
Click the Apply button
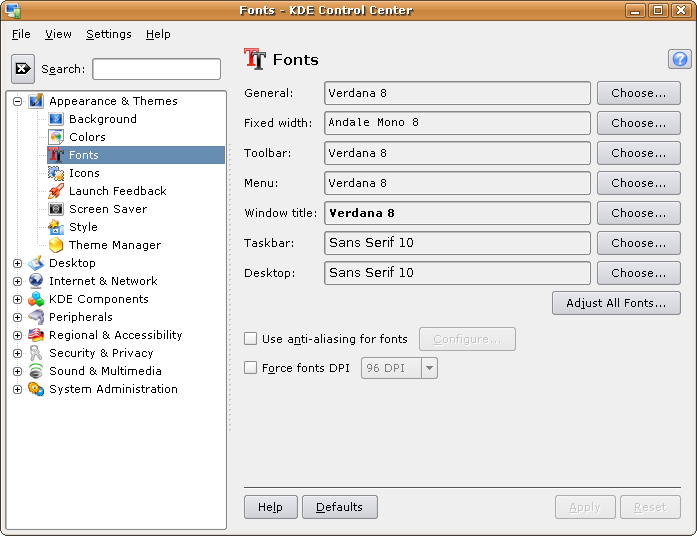click(x=585, y=507)
